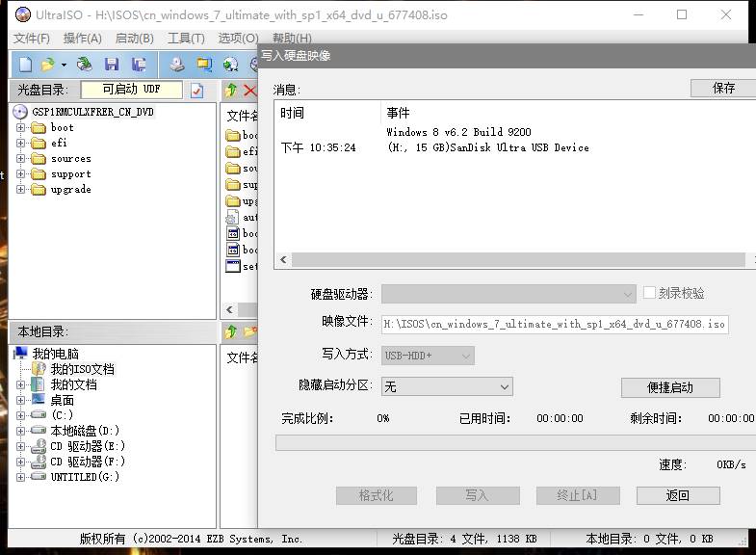The width and height of the screenshot is (756, 555).
Task: Click left scroll arrow in disc file pane
Action: 229,309
